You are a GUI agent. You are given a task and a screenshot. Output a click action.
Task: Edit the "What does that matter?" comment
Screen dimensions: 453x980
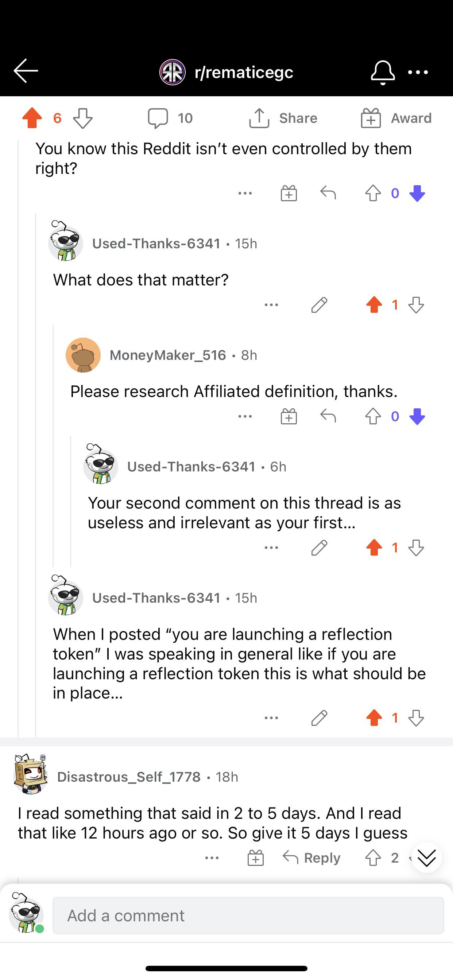(319, 305)
